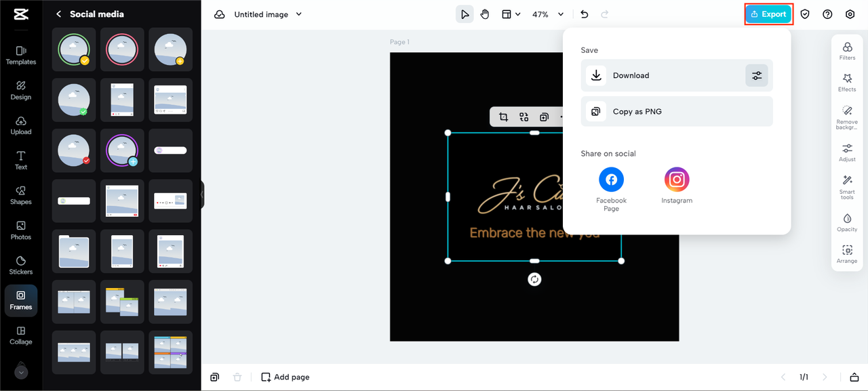Viewport: 868px width, 391px height.
Task: Open the Stickers panel
Action: click(x=21, y=265)
